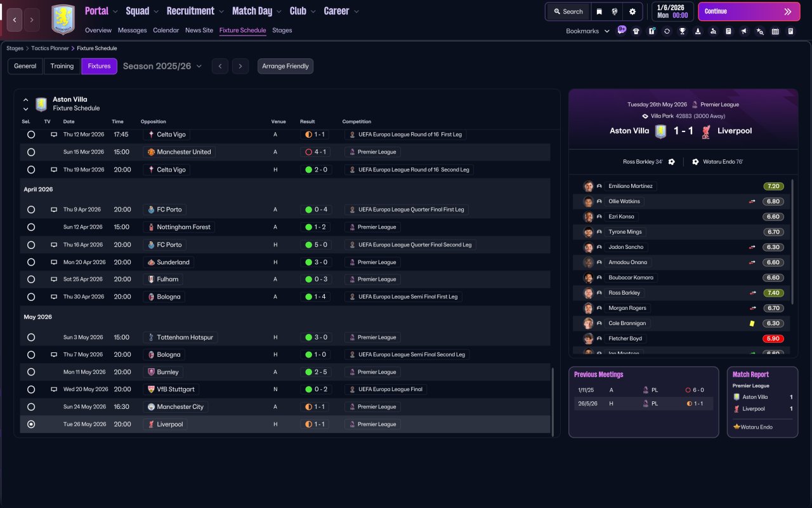Click Fletcher Boyd's red 5.90 rating badge

(x=773, y=338)
